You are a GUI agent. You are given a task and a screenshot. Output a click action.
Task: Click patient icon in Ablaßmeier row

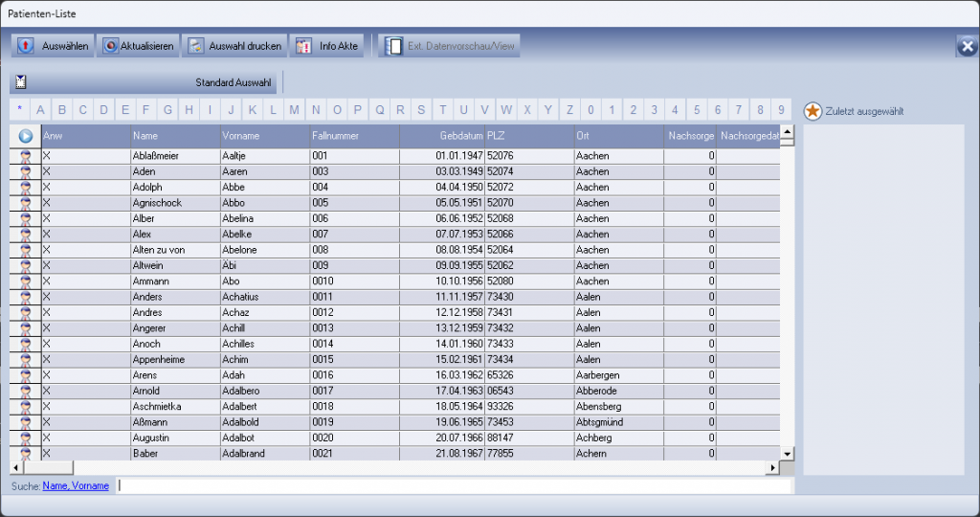click(26, 155)
